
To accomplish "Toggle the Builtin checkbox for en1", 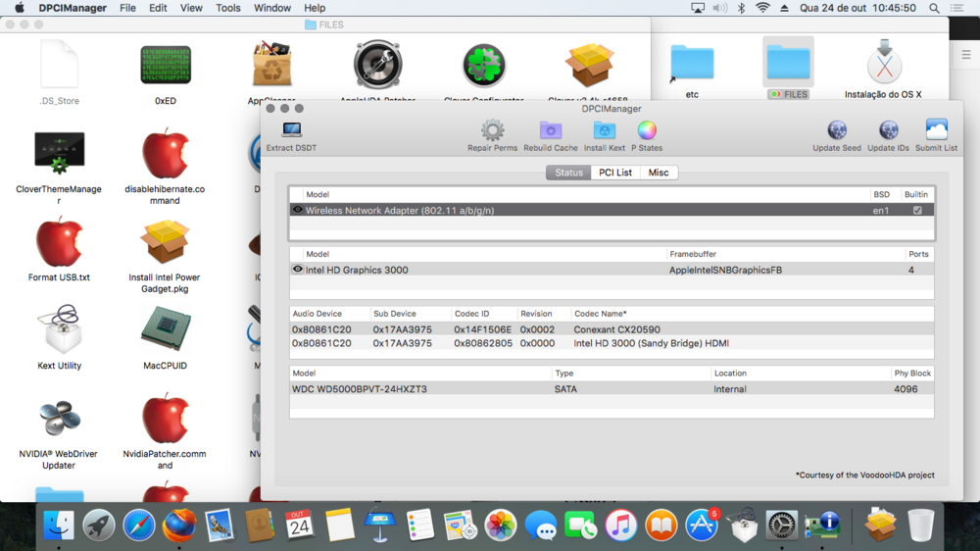I will [x=916, y=211].
